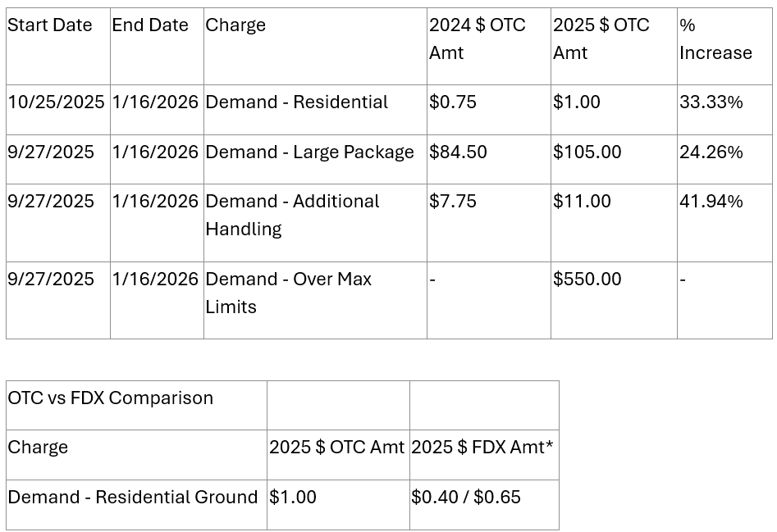
Task: Click the Demand - Residential Ground cell
Action: point(136,505)
